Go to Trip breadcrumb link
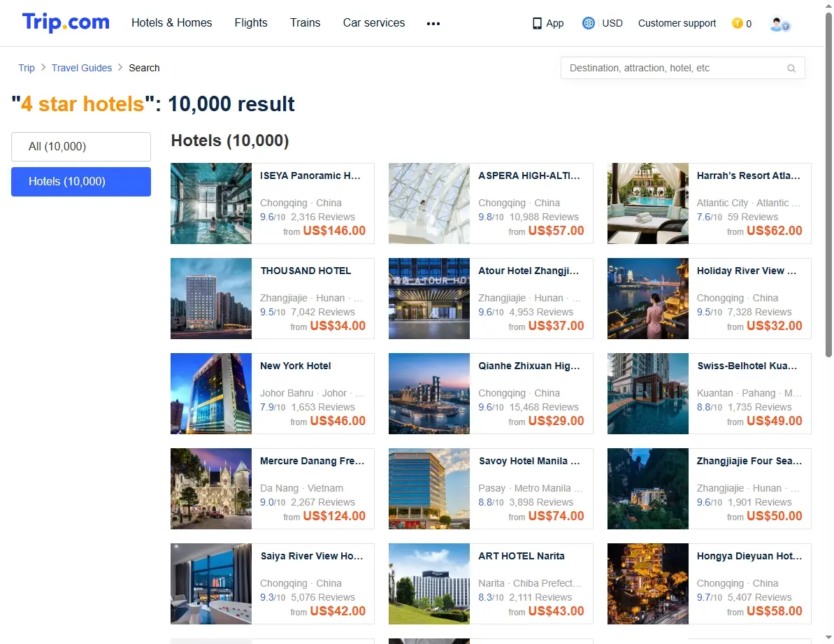 (27, 68)
